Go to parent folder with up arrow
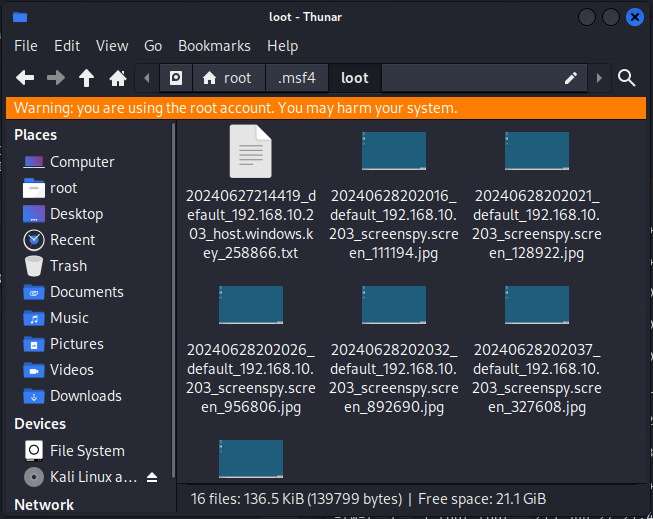This screenshot has height=519, width=653. 87,78
